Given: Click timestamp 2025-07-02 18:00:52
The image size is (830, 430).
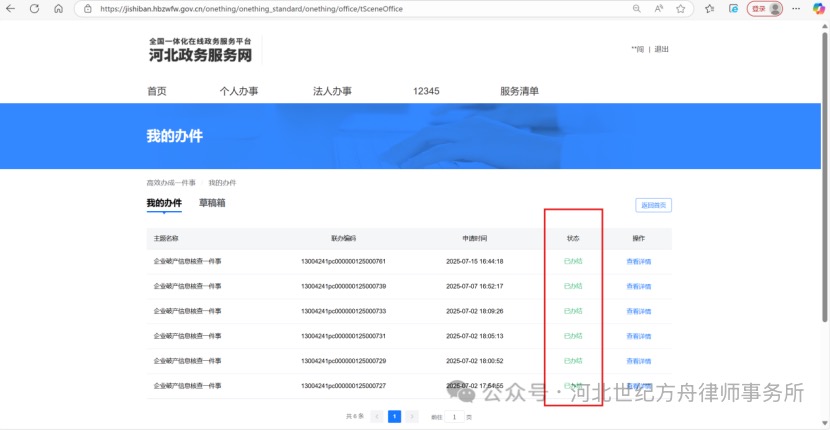Looking at the screenshot, I should [474, 361].
